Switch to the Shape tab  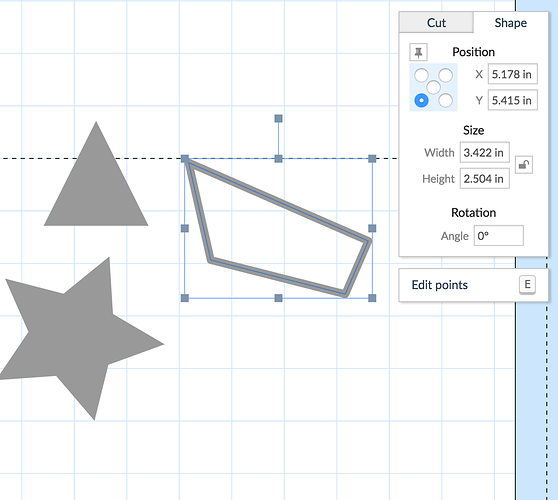pyautogui.click(x=511, y=22)
